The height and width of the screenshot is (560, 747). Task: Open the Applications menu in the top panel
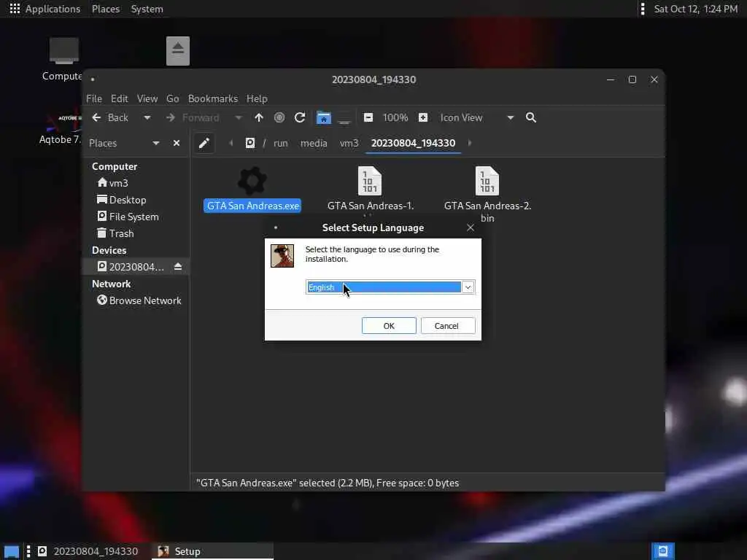[45, 9]
